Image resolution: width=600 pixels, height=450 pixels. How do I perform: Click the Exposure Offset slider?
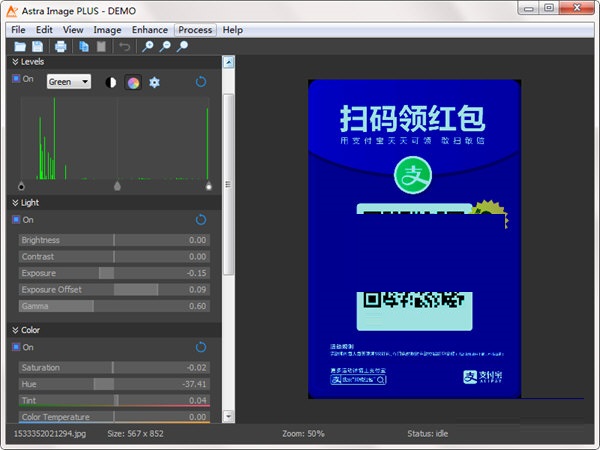[114, 289]
